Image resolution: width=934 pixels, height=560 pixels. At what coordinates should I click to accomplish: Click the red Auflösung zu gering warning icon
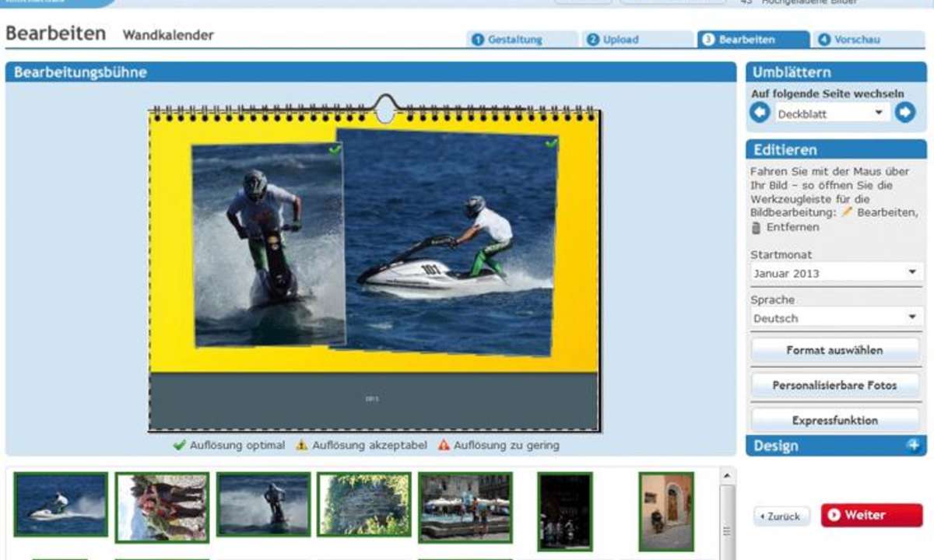click(x=444, y=446)
